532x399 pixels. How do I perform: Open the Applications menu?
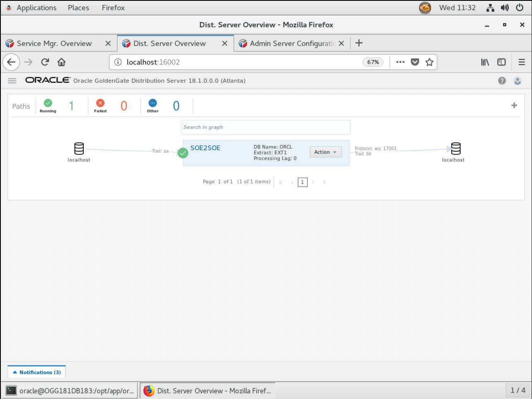pyautogui.click(x=36, y=7)
